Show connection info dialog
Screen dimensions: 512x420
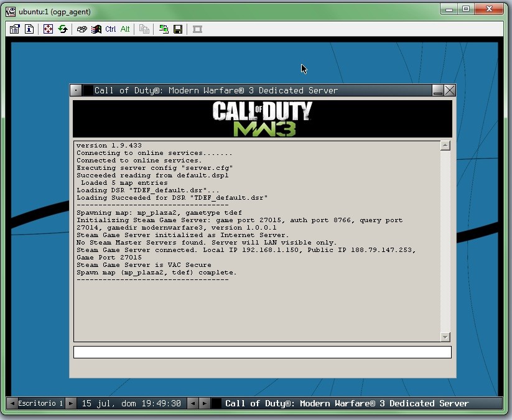(x=29, y=29)
